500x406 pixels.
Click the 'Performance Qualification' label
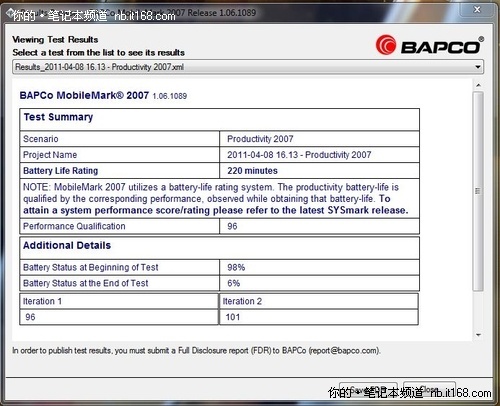click(x=74, y=226)
